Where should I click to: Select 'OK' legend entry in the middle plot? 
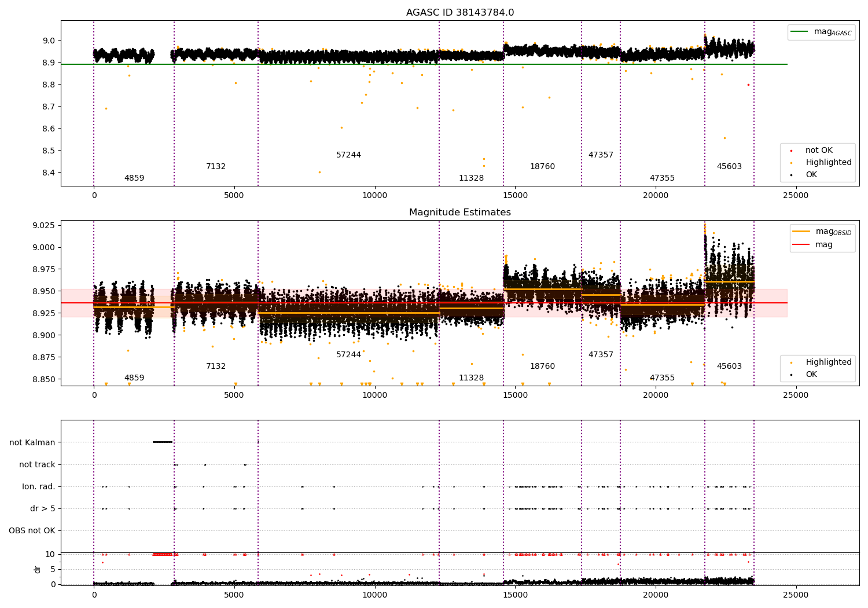point(811,375)
